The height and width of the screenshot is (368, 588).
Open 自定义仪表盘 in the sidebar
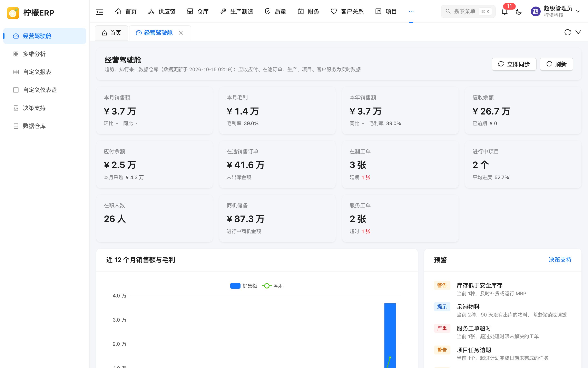pos(45,90)
